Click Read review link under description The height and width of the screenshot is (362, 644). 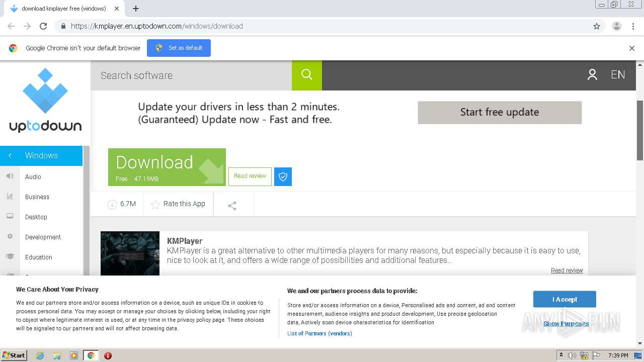tap(567, 270)
